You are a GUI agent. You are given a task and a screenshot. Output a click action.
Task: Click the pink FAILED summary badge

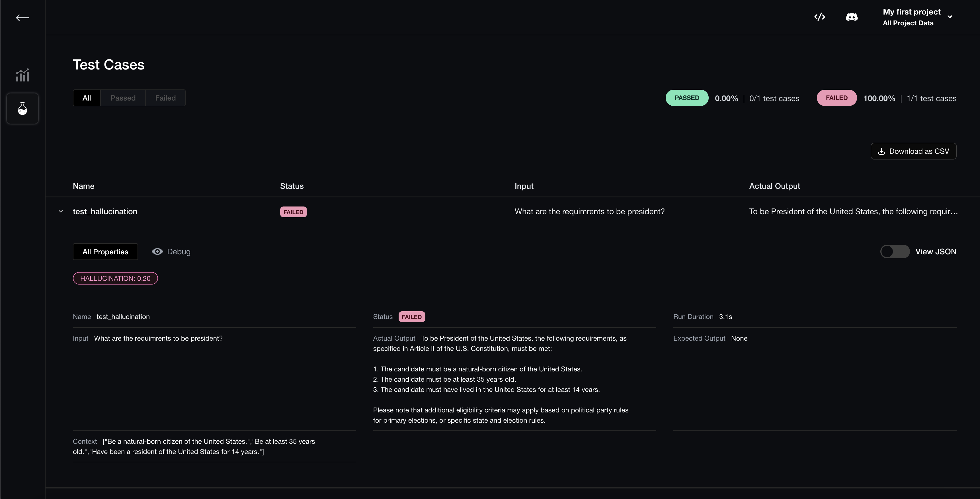(x=836, y=98)
